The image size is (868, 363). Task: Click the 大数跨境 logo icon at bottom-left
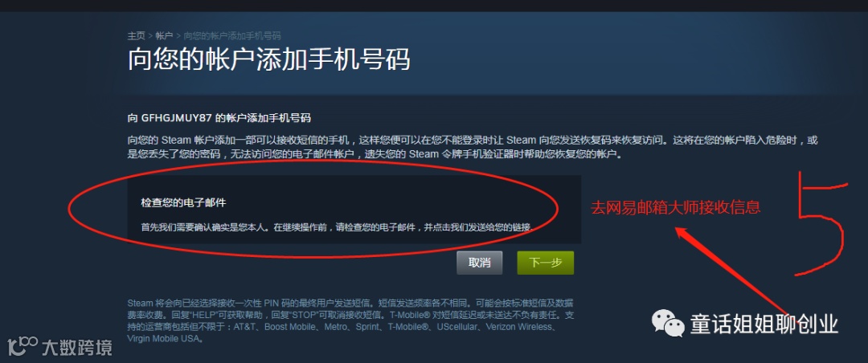[23, 346]
